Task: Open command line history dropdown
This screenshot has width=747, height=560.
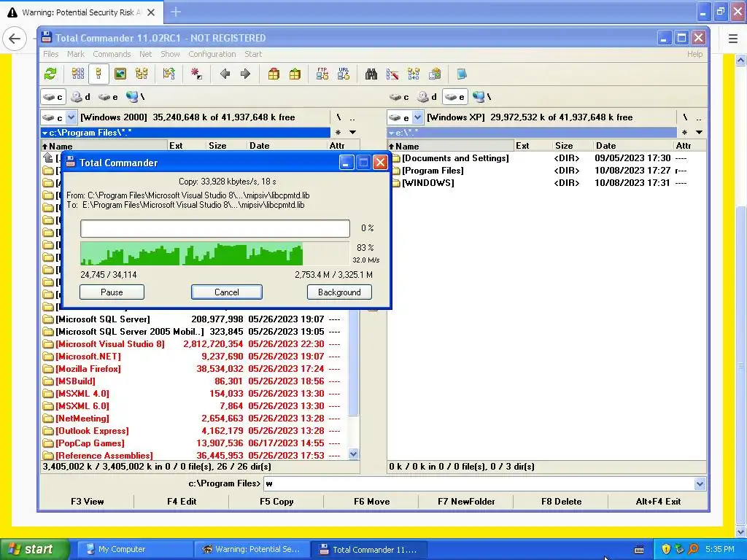Action: point(700,484)
